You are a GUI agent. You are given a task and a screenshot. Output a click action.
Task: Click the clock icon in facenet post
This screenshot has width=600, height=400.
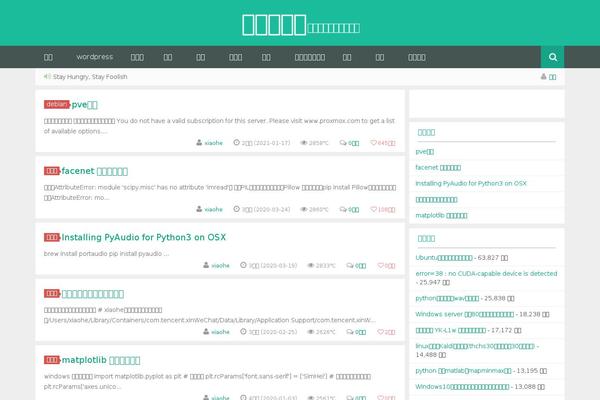point(236,209)
